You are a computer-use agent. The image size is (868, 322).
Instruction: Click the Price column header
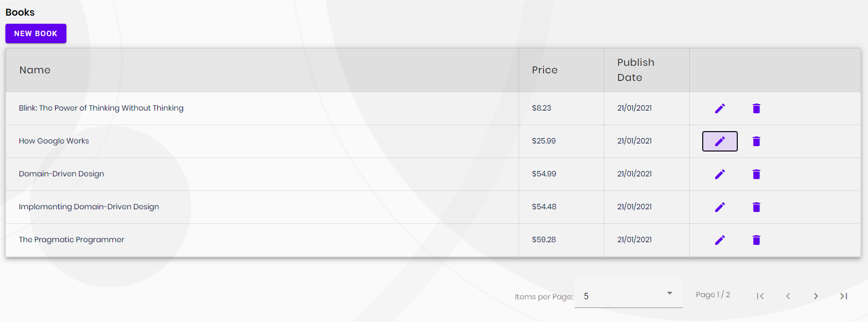coord(544,70)
